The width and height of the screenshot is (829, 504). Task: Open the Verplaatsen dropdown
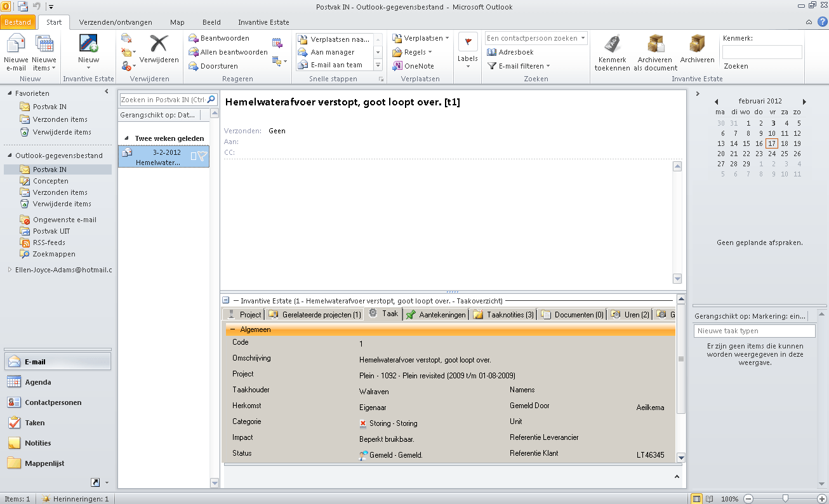(x=421, y=38)
